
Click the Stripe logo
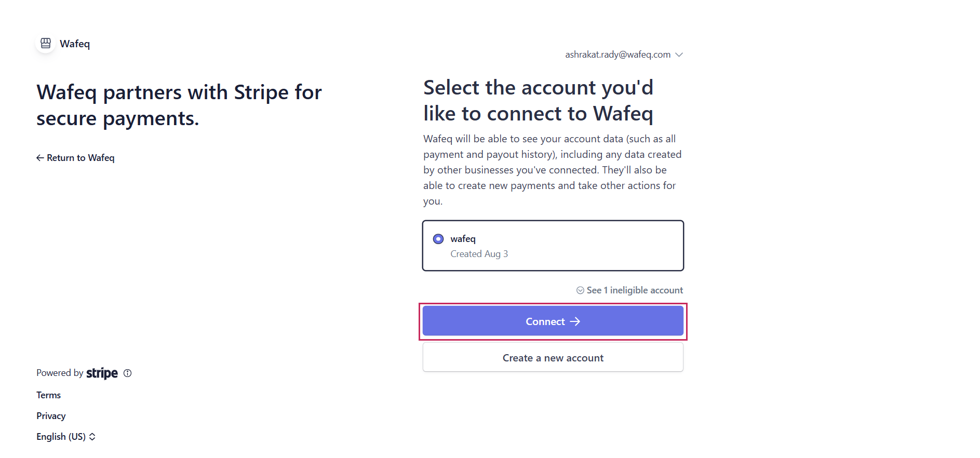(102, 373)
